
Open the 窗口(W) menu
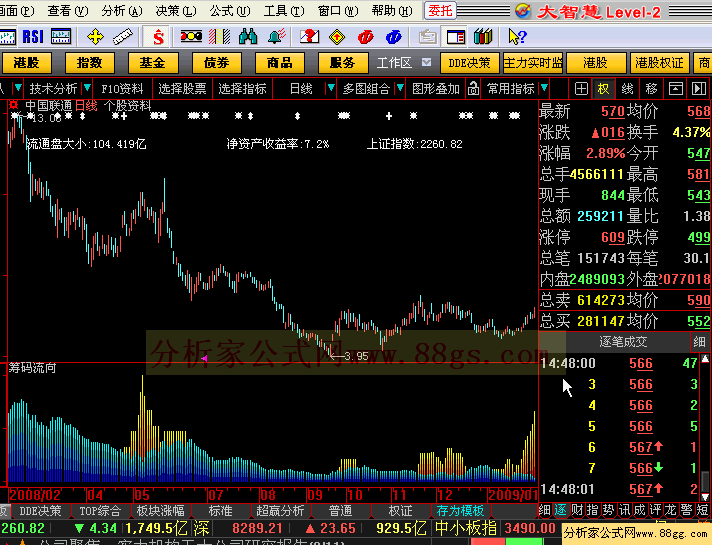[338, 10]
